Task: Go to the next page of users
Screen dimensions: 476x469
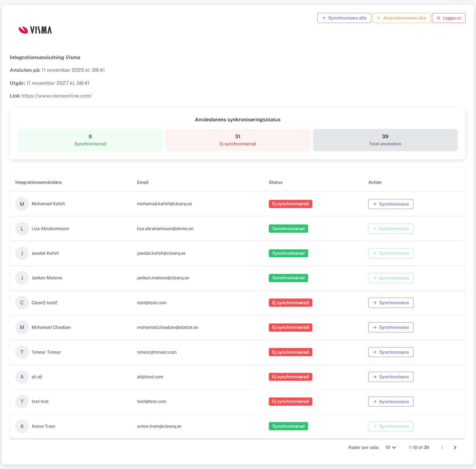Action: [x=455, y=447]
